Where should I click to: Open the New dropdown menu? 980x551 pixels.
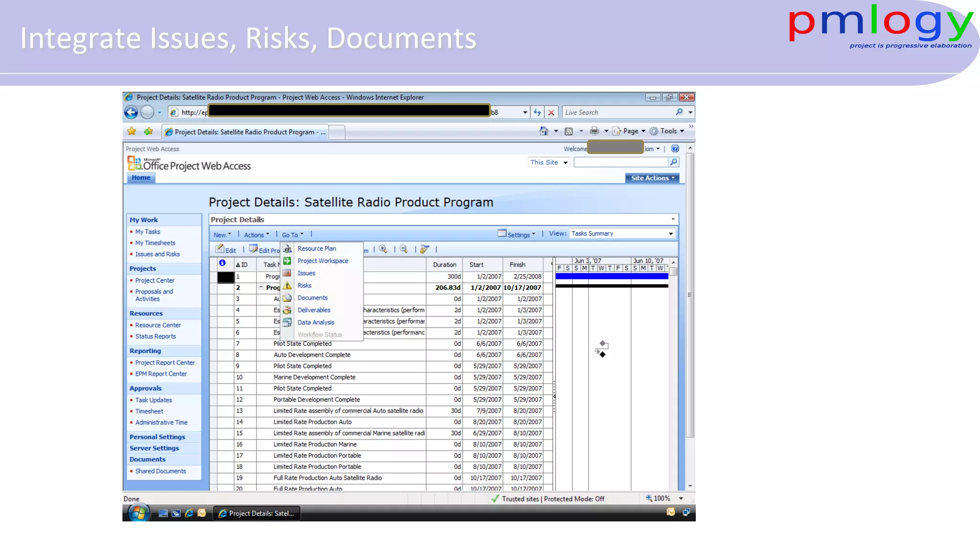point(223,235)
